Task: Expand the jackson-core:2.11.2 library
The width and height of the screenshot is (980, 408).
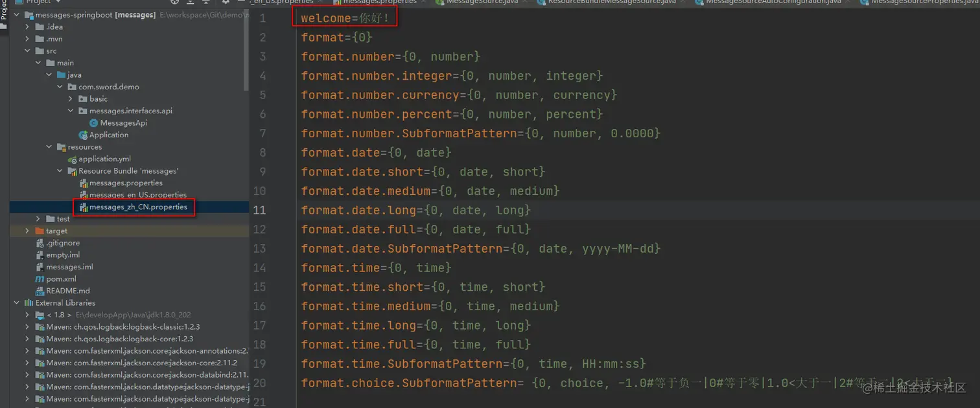Action: (x=27, y=363)
